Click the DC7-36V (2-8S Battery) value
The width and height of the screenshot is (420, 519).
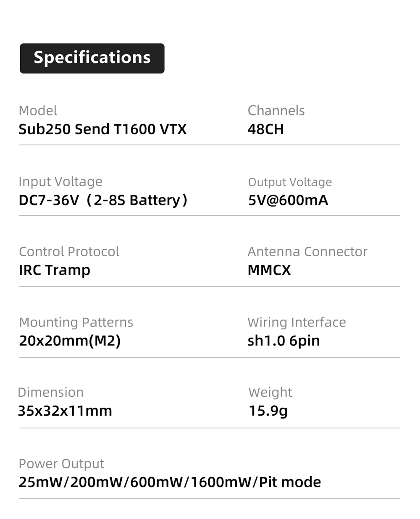103,200
